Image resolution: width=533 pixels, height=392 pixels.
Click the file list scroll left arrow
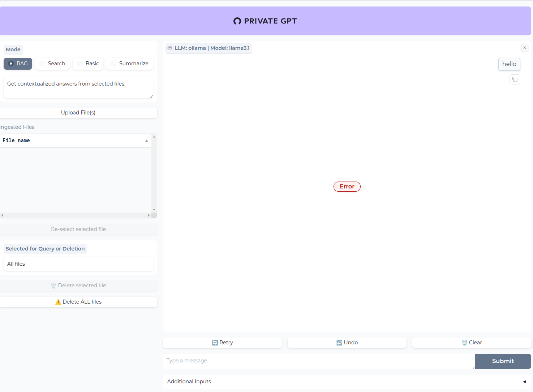tap(2, 215)
